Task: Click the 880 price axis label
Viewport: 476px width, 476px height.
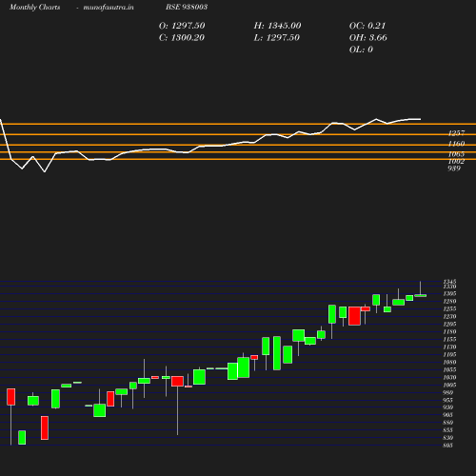Action: [447, 423]
